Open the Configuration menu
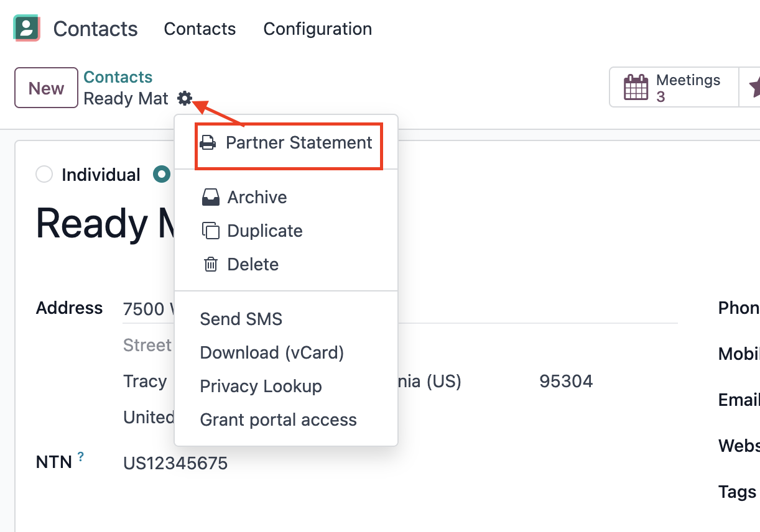This screenshot has width=760, height=532. tap(318, 29)
